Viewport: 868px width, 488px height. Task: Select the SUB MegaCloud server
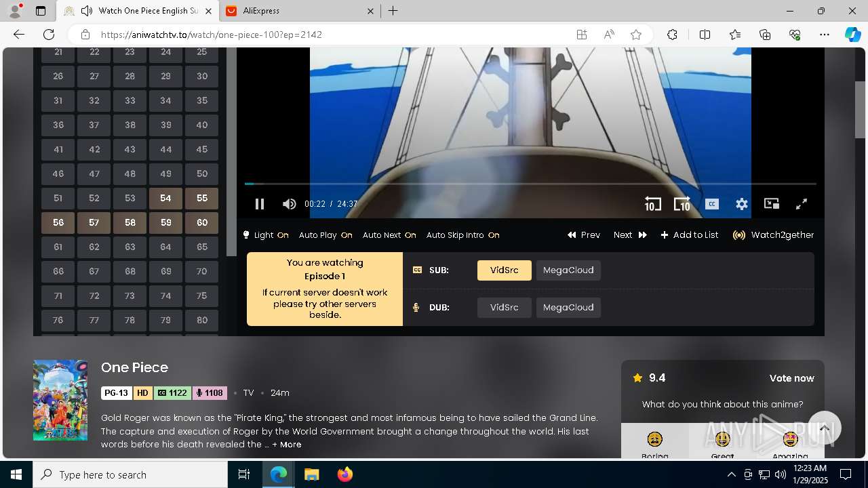pos(568,270)
